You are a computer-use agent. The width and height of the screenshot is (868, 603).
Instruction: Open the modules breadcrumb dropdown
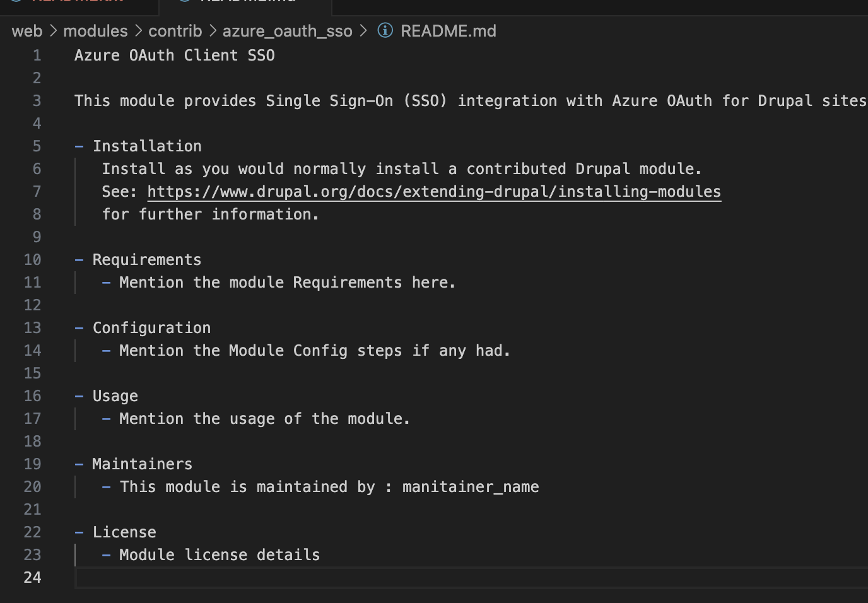pyautogui.click(x=95, y=30)
